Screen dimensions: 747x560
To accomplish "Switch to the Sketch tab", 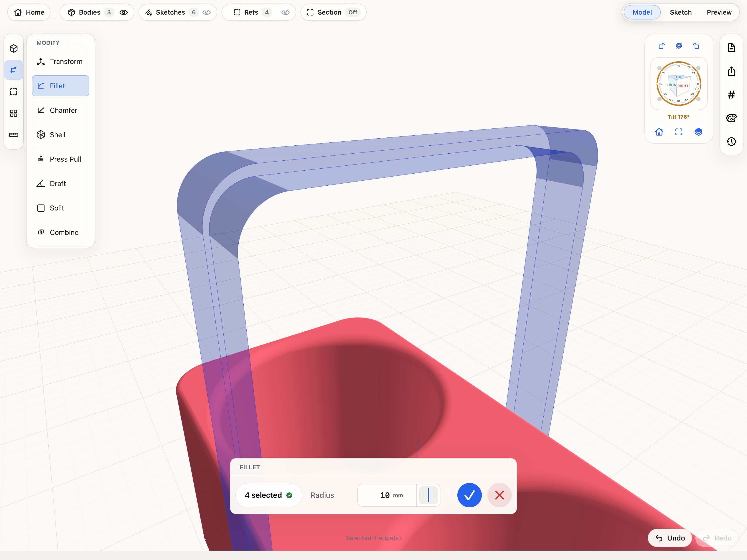I will (x=681, y=12).
